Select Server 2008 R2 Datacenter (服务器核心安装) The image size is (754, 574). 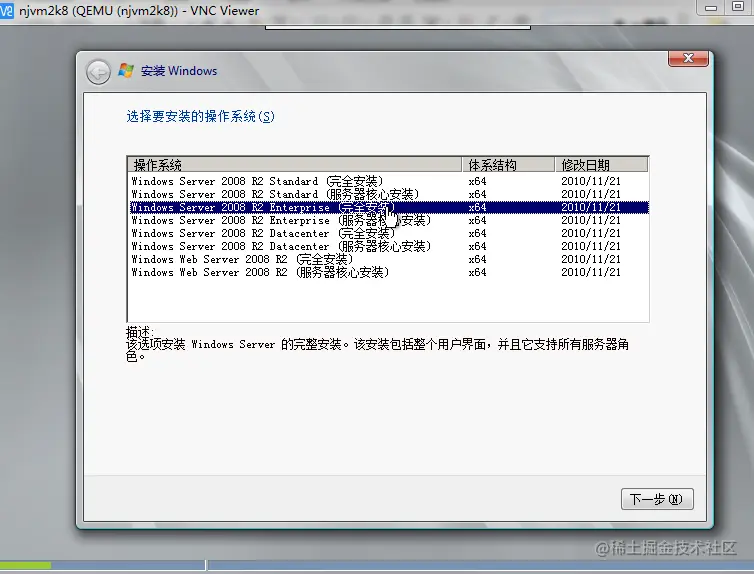tap(389, 246)
